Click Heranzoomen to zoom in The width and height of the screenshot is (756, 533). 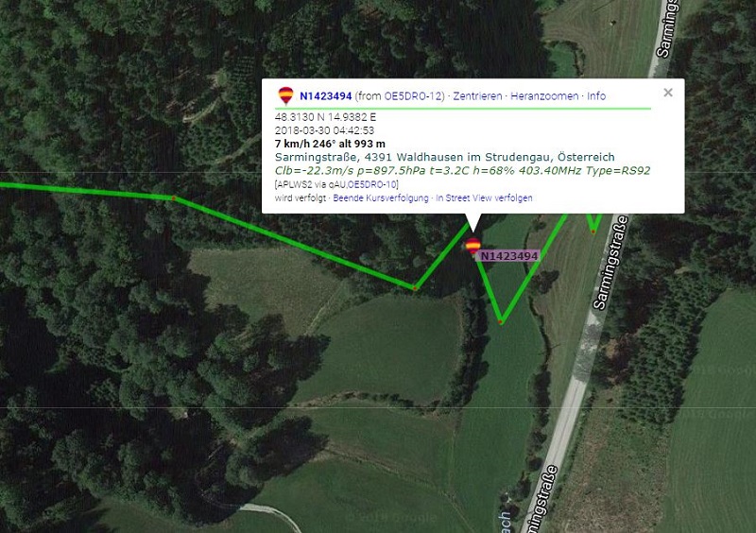click(544, 96)
